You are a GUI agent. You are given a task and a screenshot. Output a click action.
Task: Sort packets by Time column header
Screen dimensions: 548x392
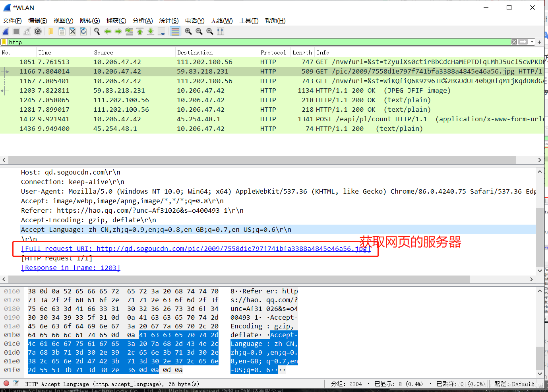click(x=64, y=52)
